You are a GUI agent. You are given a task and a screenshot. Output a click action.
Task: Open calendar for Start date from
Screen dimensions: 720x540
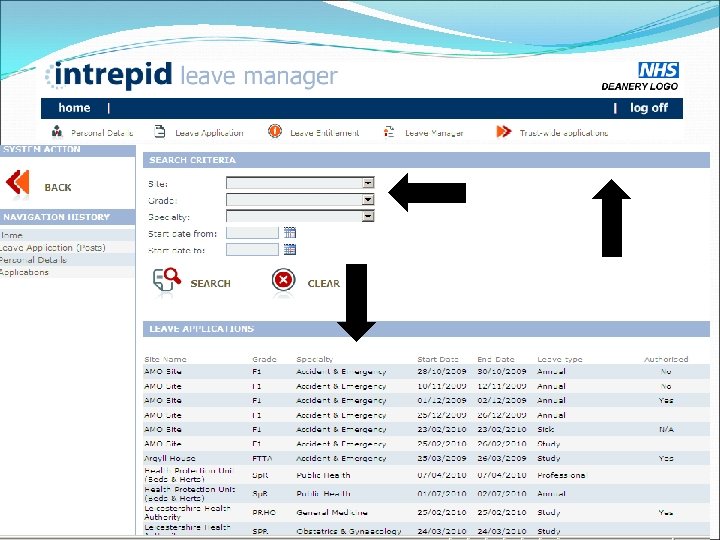pos(290,232)
